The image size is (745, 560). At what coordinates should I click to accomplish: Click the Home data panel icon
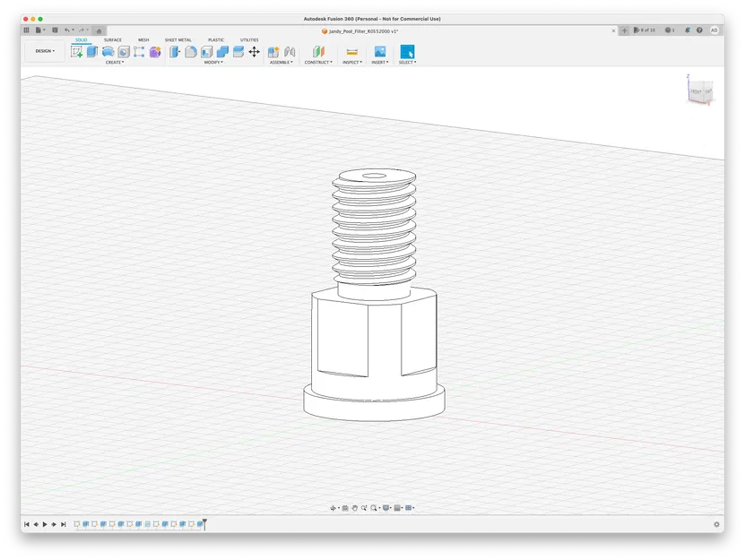point(99,30)
